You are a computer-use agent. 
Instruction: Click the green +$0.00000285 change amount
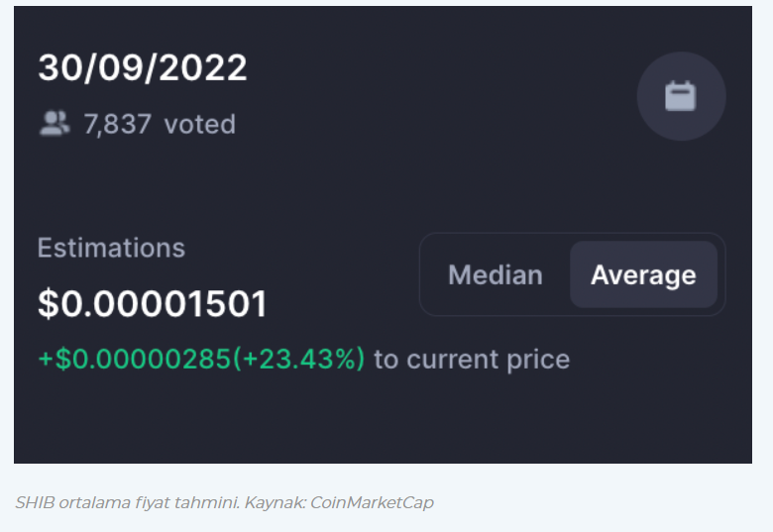coord(135,358)
